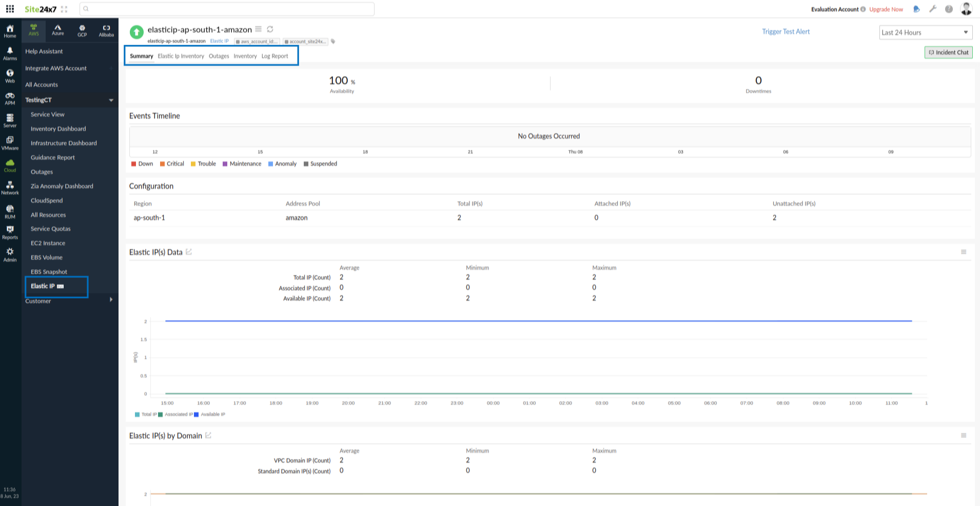
Task: Toggle the Associated IP legend swatch
Action: [161, 414]
